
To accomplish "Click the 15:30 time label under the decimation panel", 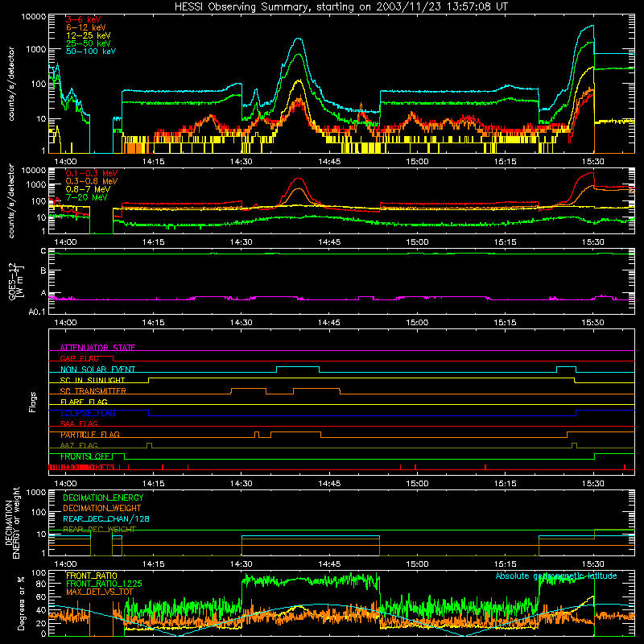I will click(x=593, y=564).
